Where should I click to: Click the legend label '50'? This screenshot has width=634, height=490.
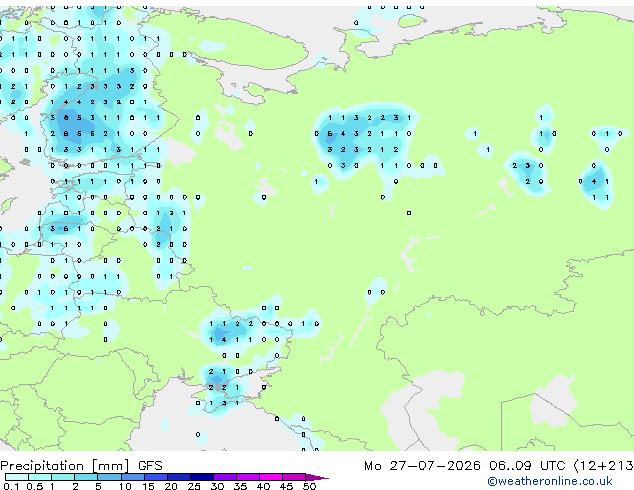309,486
